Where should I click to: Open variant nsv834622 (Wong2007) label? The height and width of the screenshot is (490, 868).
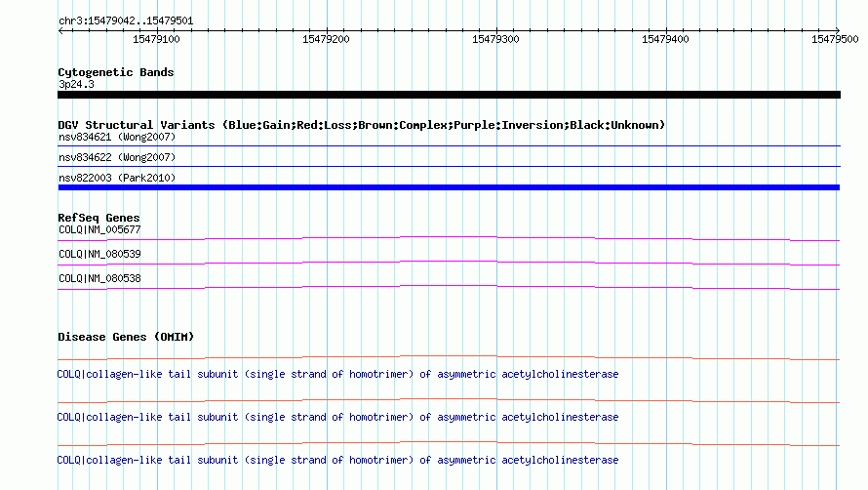coord(117,157)
